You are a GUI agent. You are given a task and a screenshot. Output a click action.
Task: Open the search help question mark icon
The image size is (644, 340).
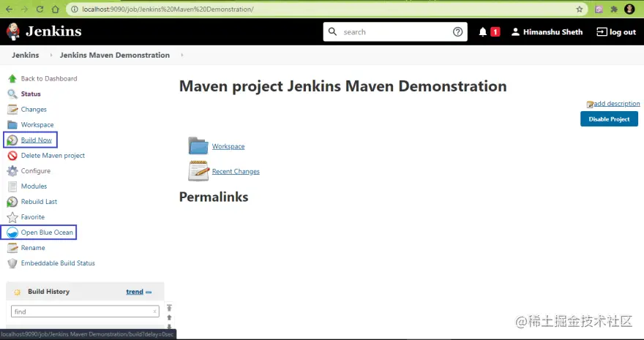pyautogui.click(x=457, y=32)
